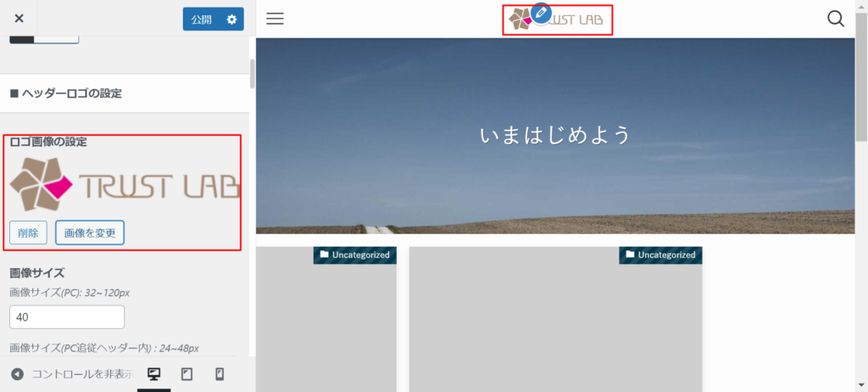Open the hamburger menu in site preview
868x392 pixels.
(x=275, y=19)
